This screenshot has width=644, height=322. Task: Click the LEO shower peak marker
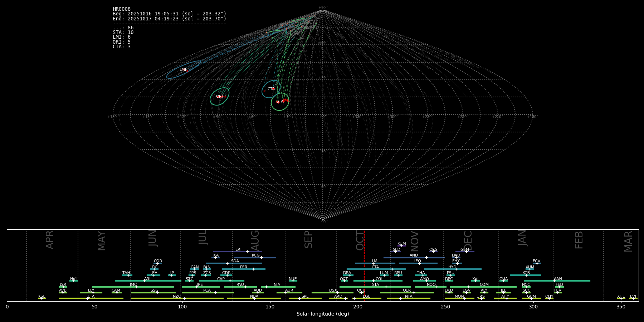pos(419,263)
